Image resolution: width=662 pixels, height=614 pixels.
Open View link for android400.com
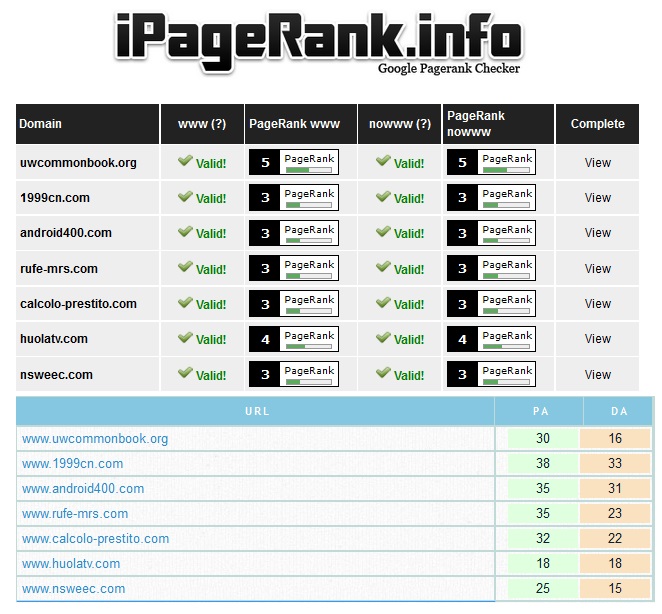(597, 233)
